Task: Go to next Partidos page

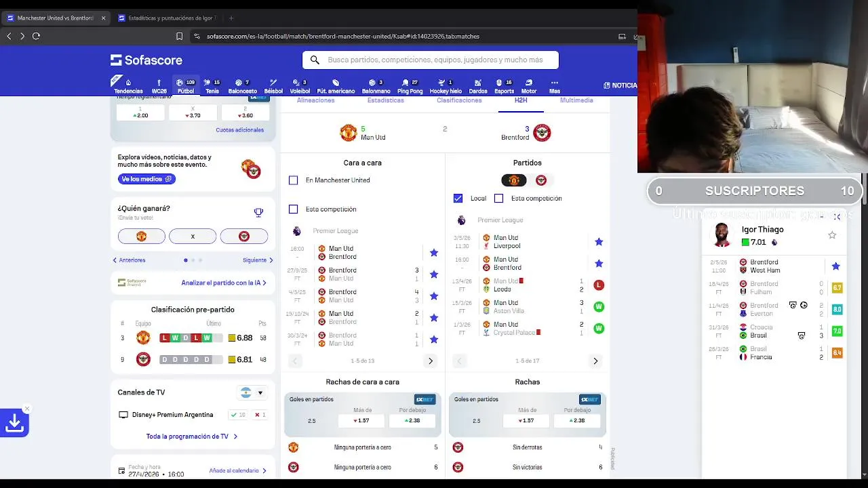Action: 595,361
